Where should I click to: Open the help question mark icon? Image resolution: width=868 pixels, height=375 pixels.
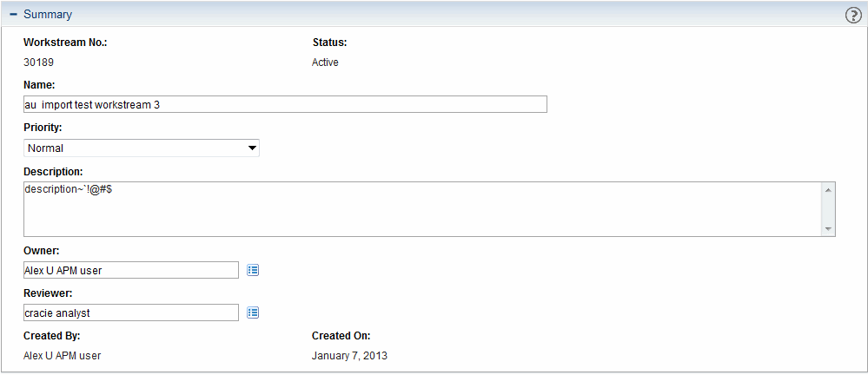coord(853,16)
